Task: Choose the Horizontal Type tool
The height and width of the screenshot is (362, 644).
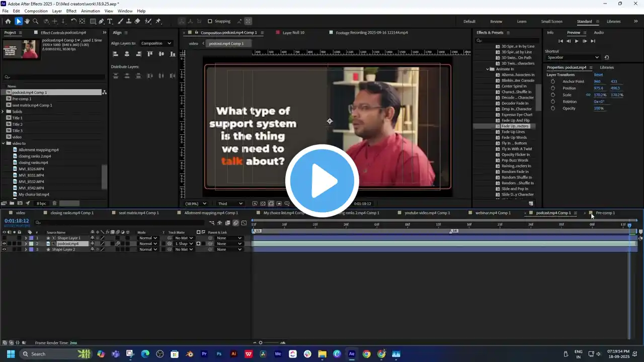Action: tap(111, 21)
